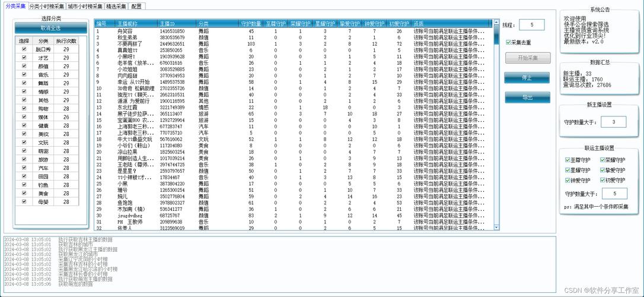
Task: Switch to the 精选采集 tab
Action: 116,6
